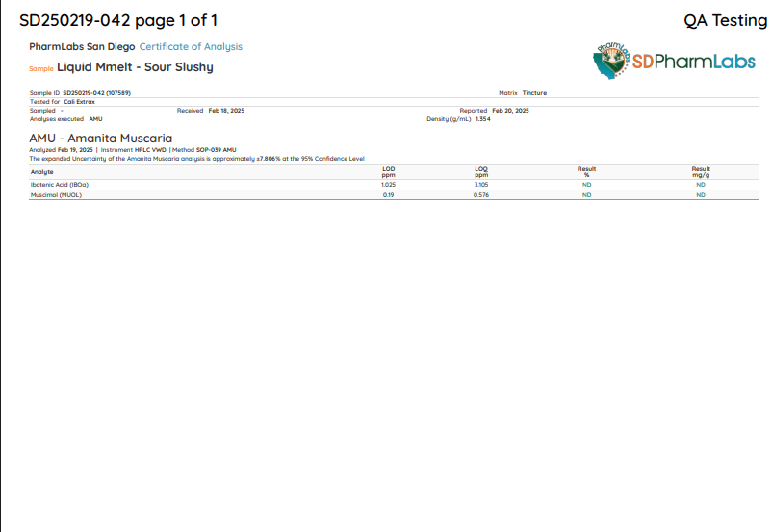Click the Matrix value "Tincture"
Screen dimensions: 772x532
pos(534,93)
